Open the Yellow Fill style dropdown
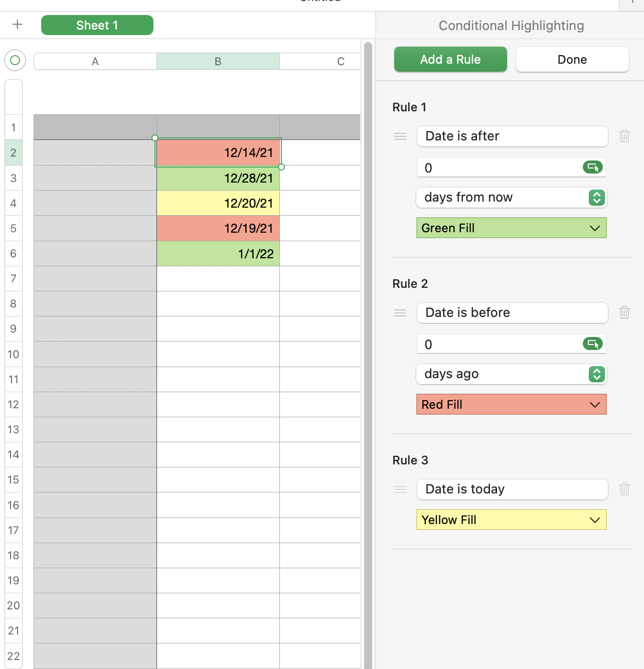The width and height of the screenshot is (644, 669). point(511,520)
